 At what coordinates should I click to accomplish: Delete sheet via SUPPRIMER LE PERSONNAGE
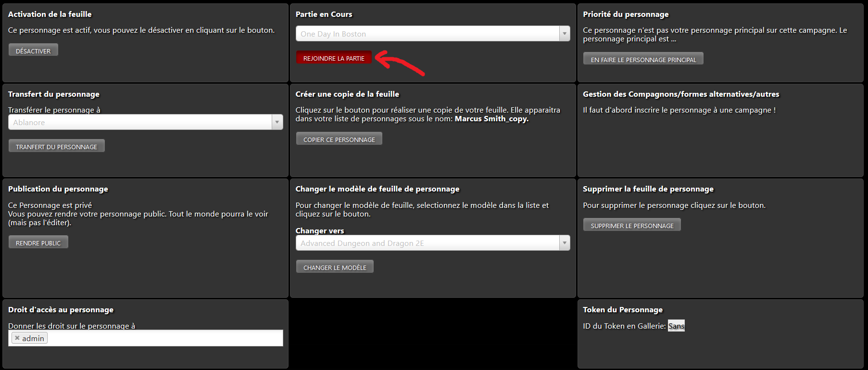coord(632,225)
